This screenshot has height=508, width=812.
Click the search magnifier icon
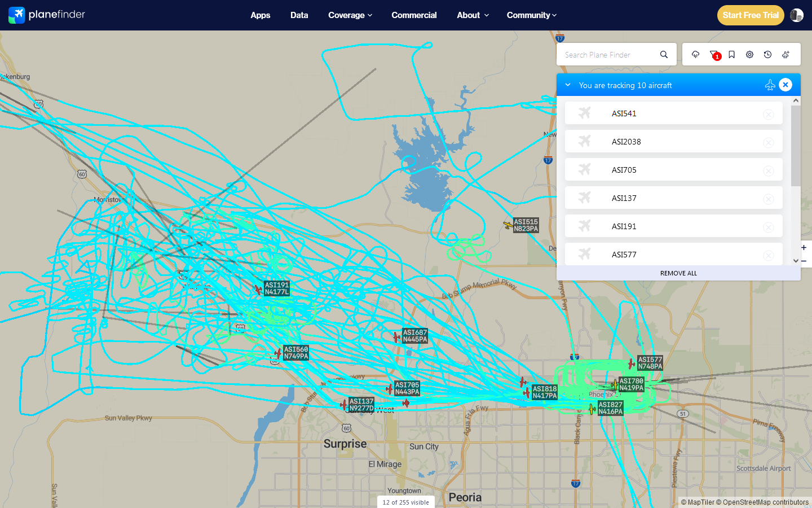point(664,55)
